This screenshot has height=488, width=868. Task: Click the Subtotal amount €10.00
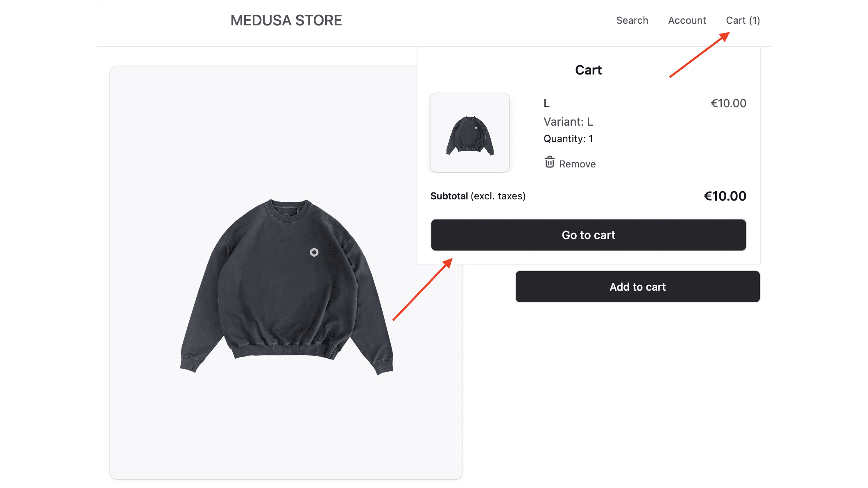coord(724,196)
